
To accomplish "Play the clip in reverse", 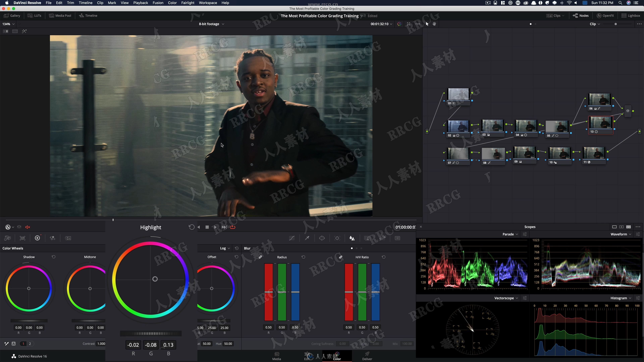I will pyautogui.click(x=199, y=227).
